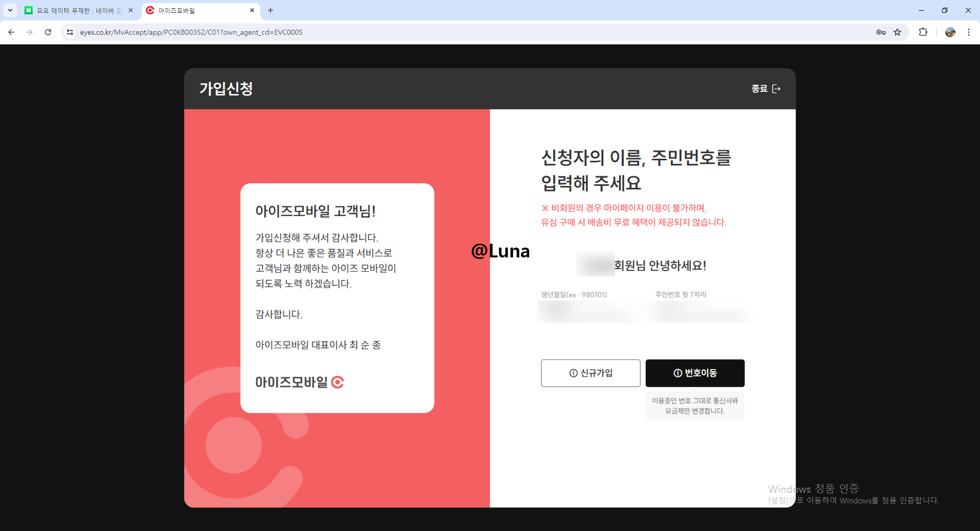
Task: Close the Naver search tab
Action: tap(131, 10)
